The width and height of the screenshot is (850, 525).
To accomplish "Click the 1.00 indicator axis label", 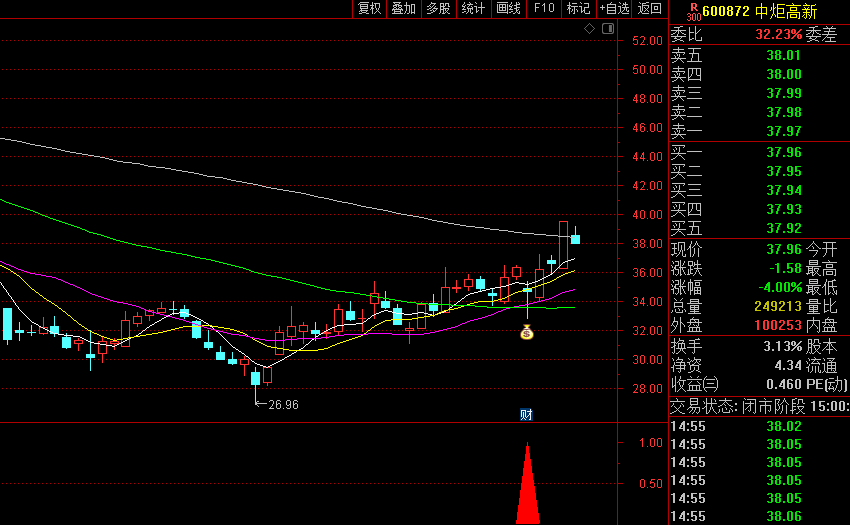I will [x=651, y=443].
